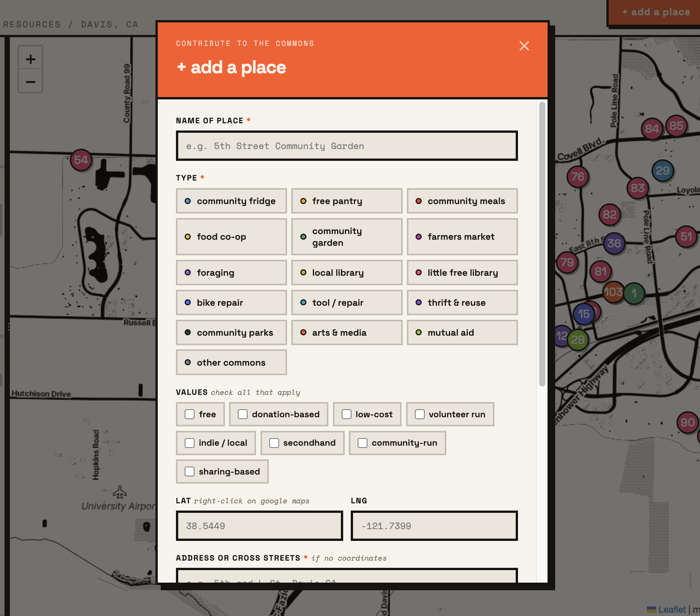The width and height of the screenshot is (700, 616).
Task: Open map cluster marker 54
Action: 81,160
